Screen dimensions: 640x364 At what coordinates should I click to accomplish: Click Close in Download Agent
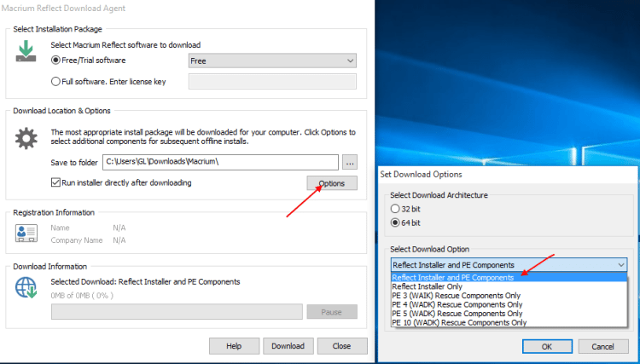[341, 345]
